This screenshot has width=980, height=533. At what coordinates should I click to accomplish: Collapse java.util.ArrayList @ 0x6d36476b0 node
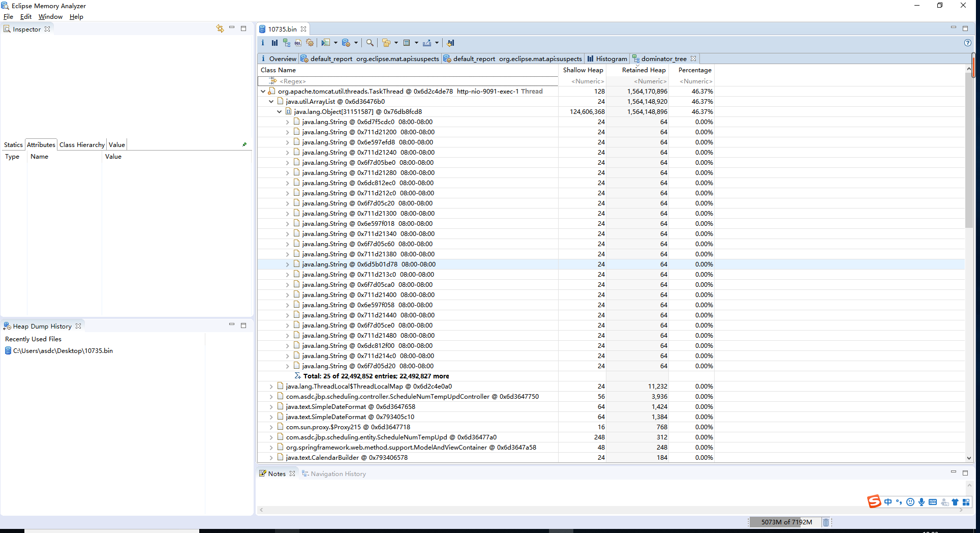(x=271, y=102)
